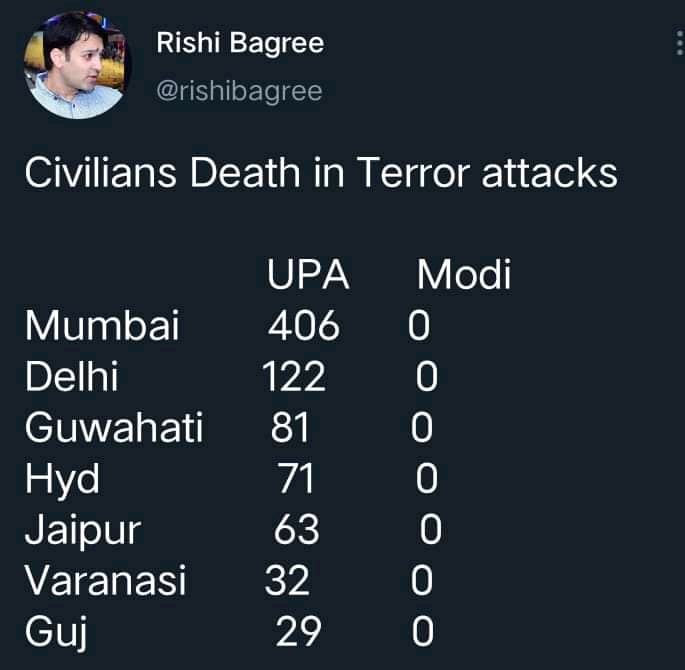Select the 122 value for Delhi

(x=294, y=376)
